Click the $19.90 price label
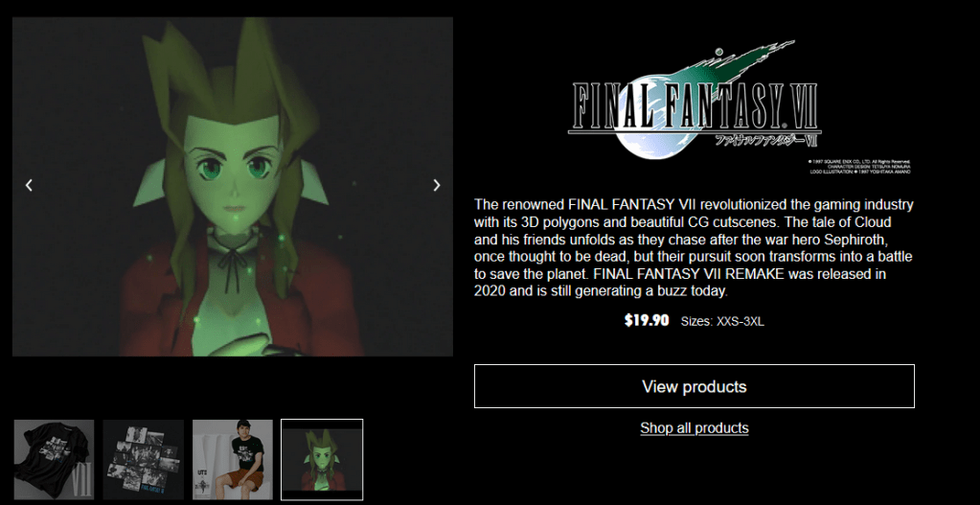Image resolution: width=980 pixels, height=505 pixels. 647,321
